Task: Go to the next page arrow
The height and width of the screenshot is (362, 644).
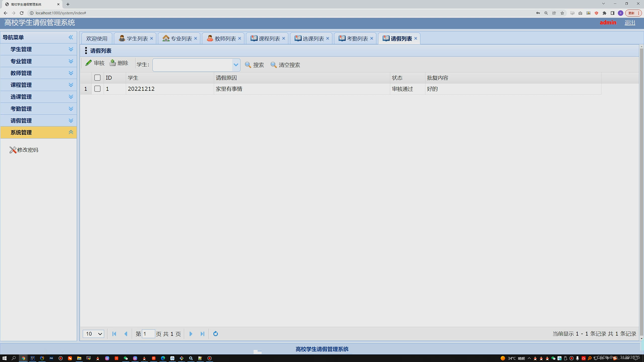Action: pyautogui.click(x=191, y=334)
